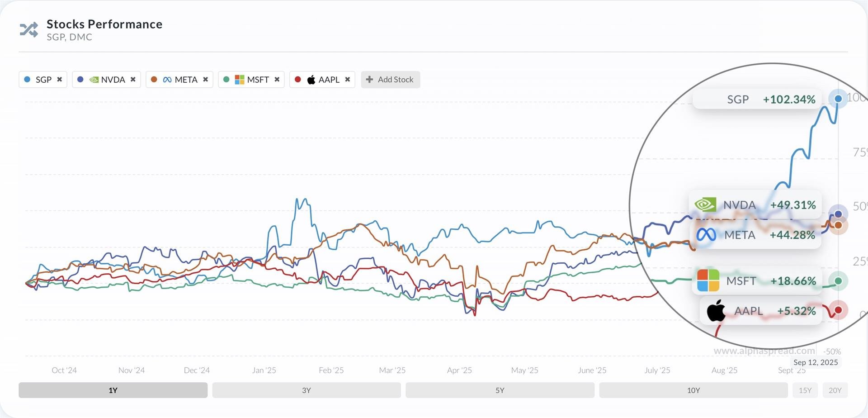
Task: Click the AAPL +5.32% tooltip label
Action: click(x=761, y=311)
